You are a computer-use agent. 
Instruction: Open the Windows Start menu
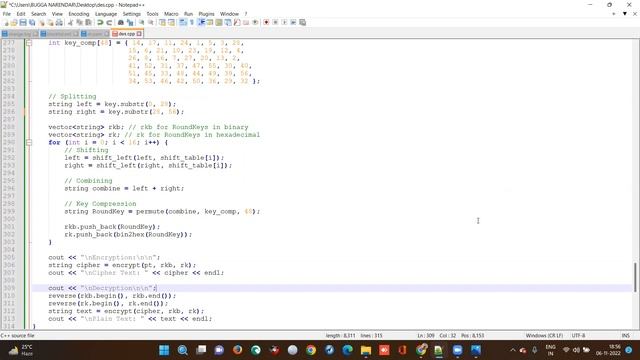click(x=164, y=350)
